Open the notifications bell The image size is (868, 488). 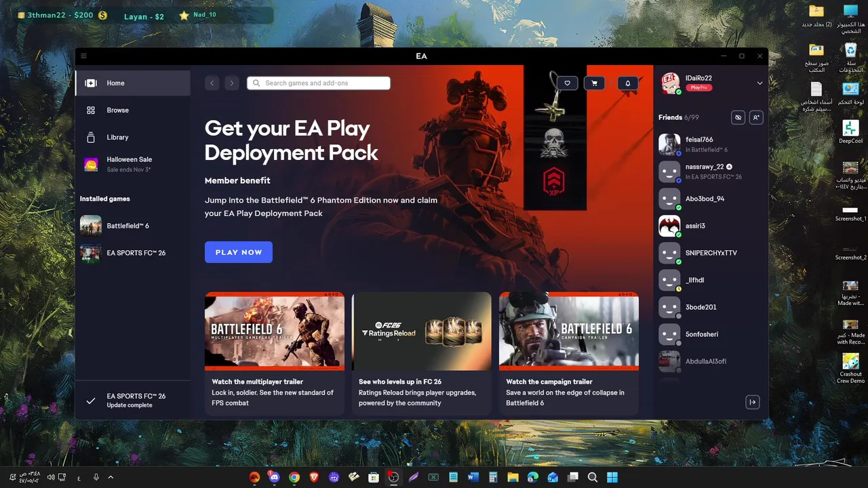[x=628, y=83]
